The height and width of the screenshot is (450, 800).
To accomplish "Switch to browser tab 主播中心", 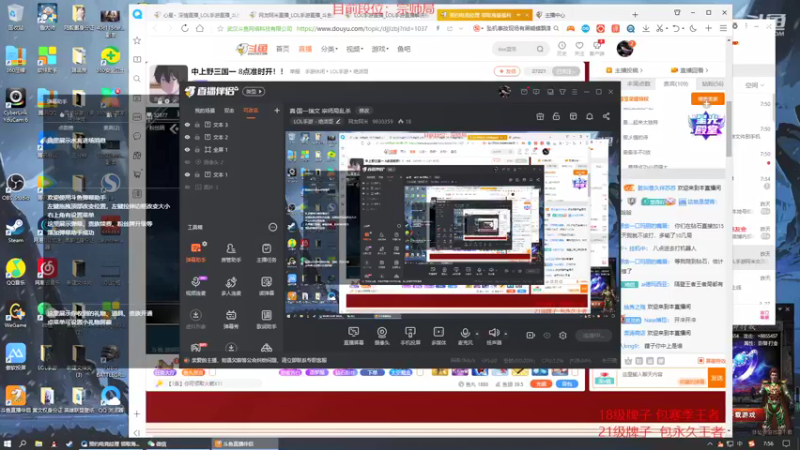I will (555, 15).
